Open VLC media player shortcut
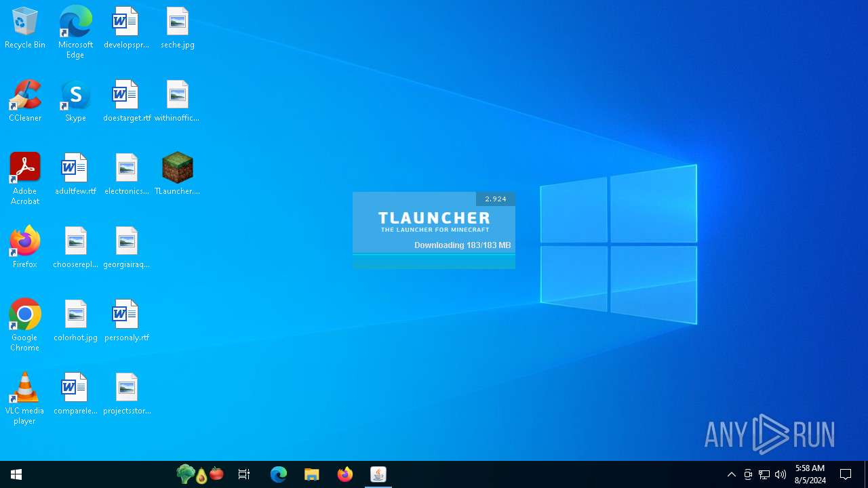The width and height of the screenshot is (868, 488). pos(25,399)
